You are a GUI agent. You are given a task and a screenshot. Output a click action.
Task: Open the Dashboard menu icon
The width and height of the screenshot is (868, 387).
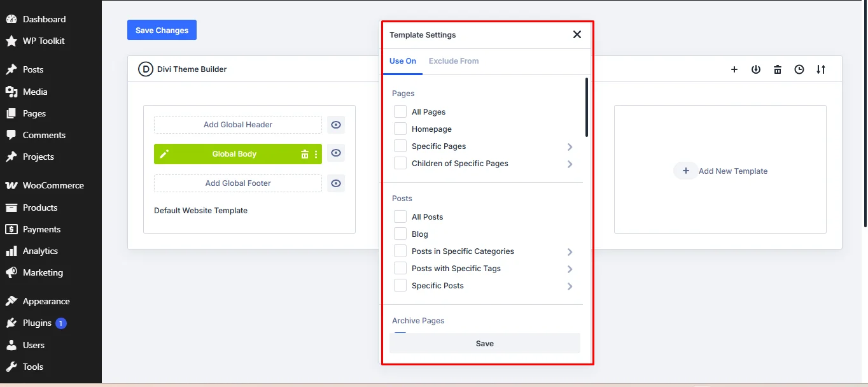[11, 19]
